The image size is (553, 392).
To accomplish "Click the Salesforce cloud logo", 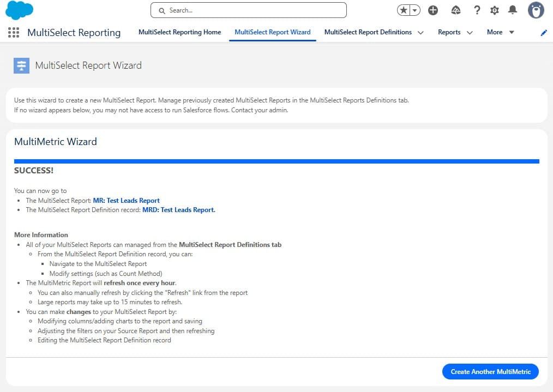I will coord(19,10).
